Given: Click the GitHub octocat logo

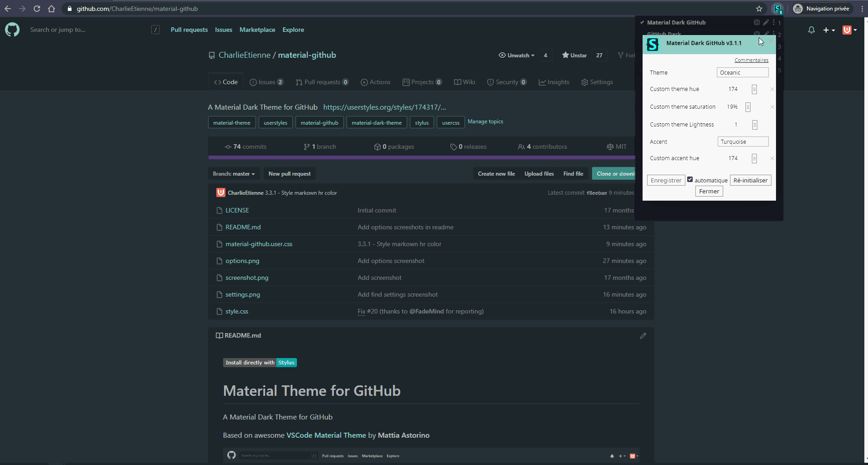Looking at the screenshot, I should [12, 30].
